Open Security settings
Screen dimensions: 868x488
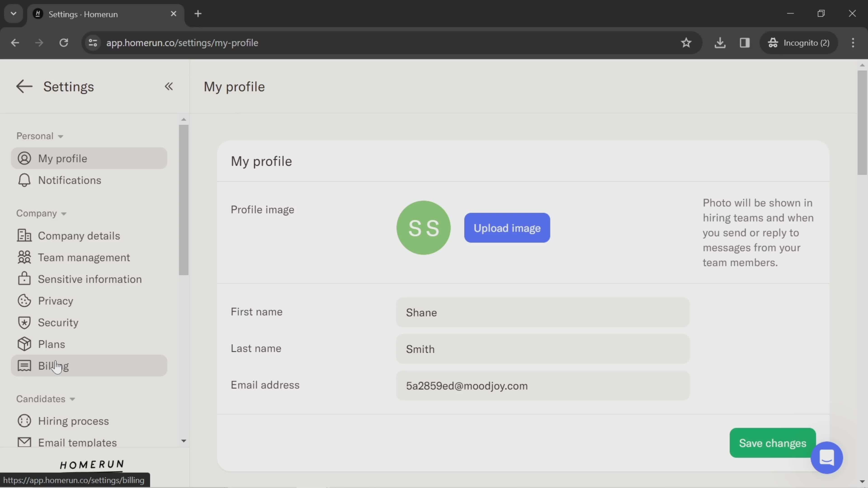[89, 322]
